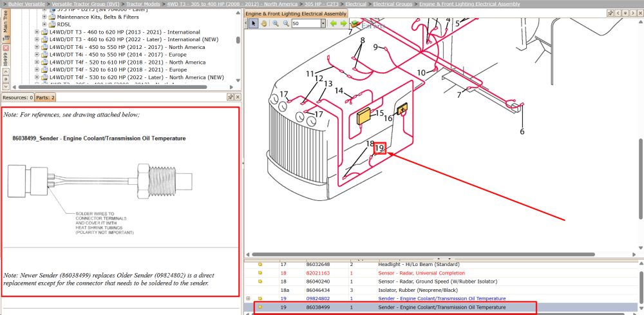Click the blue 09824802 Sender description
Viewport: 644px width, 315px height.
point(442,298)
